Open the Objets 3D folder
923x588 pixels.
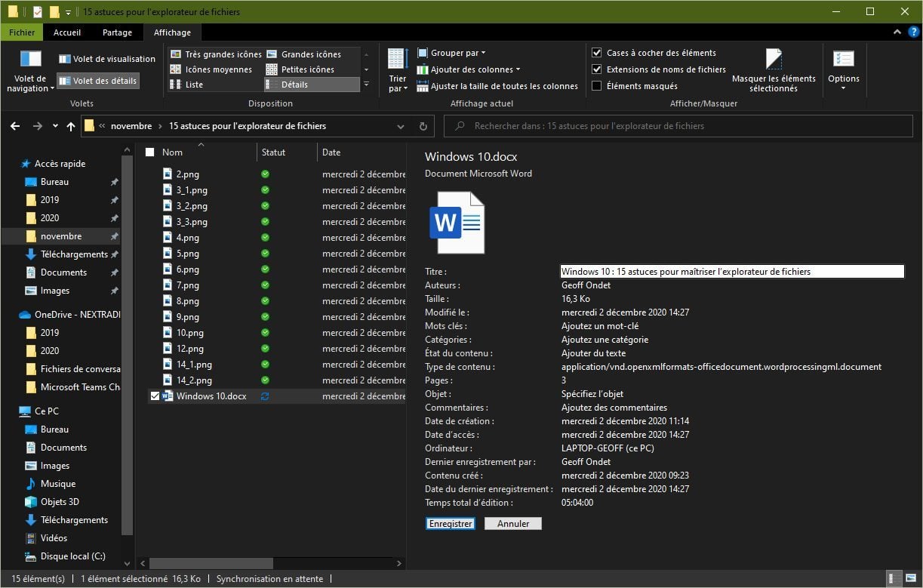(x=52, y=502)
